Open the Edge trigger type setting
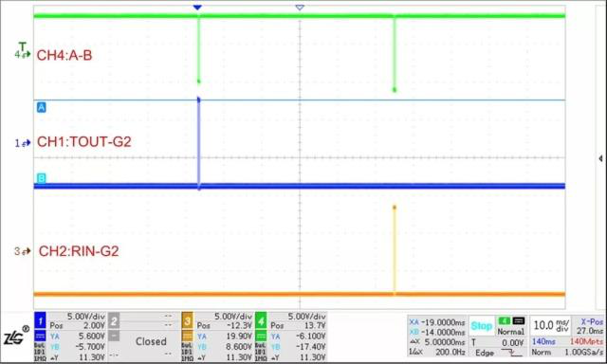Image resolution: width=607 pixels, height=364 pixels. (x=485, y=353)
